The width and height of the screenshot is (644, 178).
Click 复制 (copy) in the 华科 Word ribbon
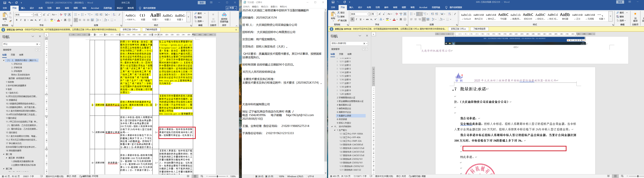point(341,17)
